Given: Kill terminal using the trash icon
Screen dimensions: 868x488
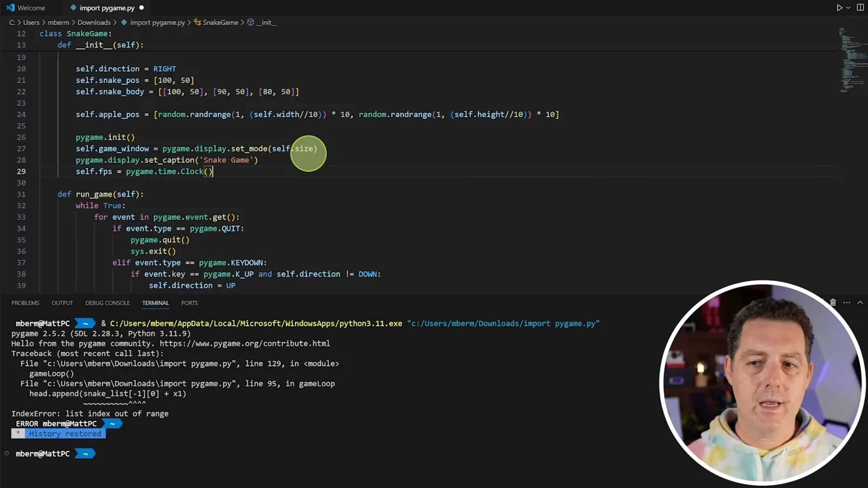Looking at the screenshot, I should [x=833, y=303].
